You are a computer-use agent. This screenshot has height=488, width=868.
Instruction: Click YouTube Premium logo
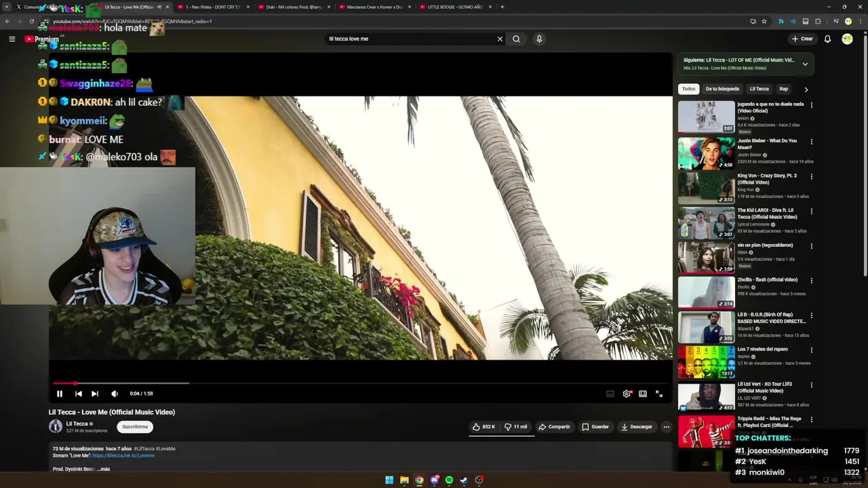point(42,39)
